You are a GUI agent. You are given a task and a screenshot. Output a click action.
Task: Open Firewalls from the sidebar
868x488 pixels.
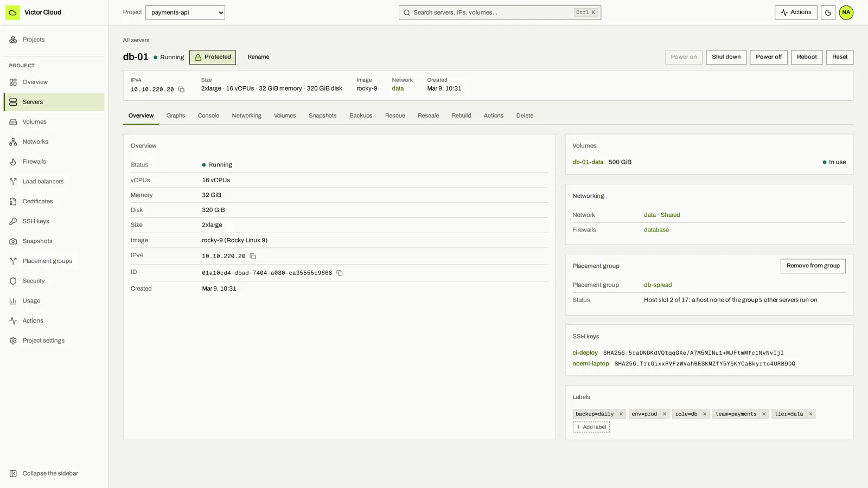(54, 162)
